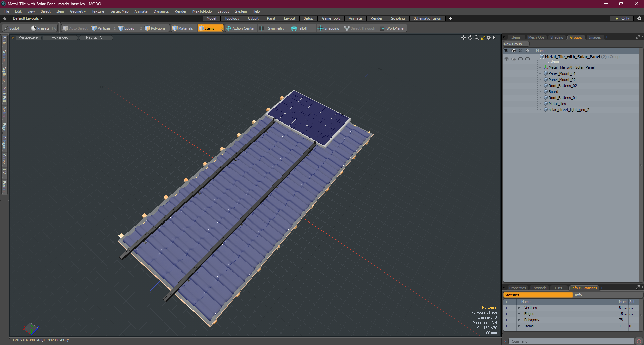Switch to the Mesh Ops tab

[x=536, y=37]
